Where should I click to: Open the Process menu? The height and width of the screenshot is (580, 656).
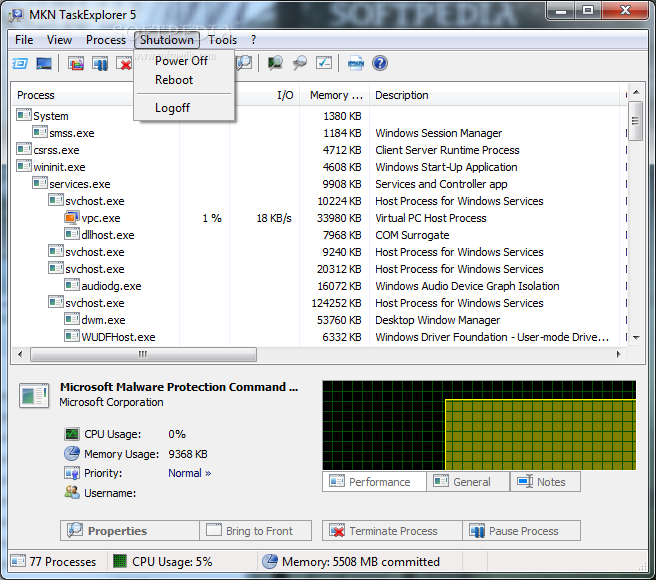click(x=106, y=40)
